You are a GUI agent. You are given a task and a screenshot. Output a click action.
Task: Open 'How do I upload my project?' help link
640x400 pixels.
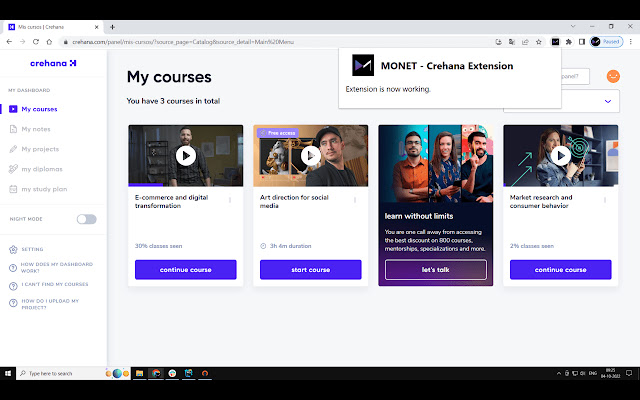tap(50, 304)
